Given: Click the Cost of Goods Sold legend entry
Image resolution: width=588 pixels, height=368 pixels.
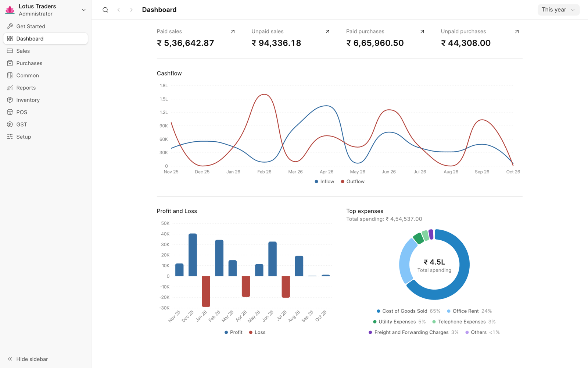Looking at the screenshot, I should coord(408,311).
